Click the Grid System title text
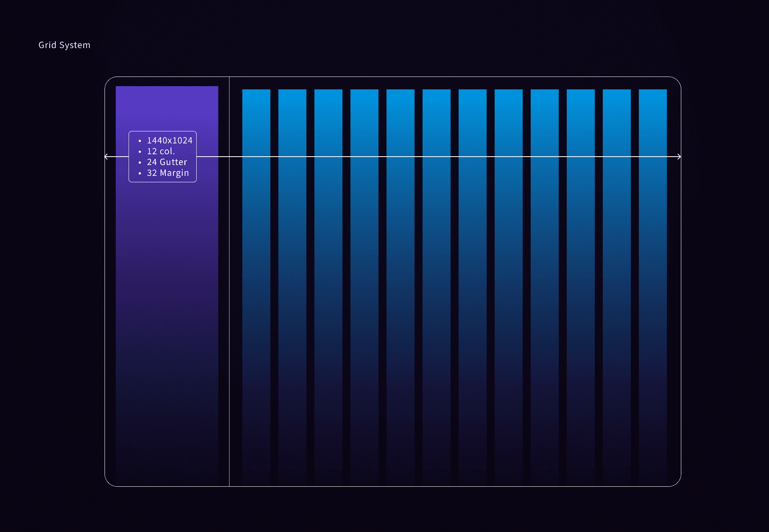The height and width of the screenshot is (532, 769). coord(64,45)
